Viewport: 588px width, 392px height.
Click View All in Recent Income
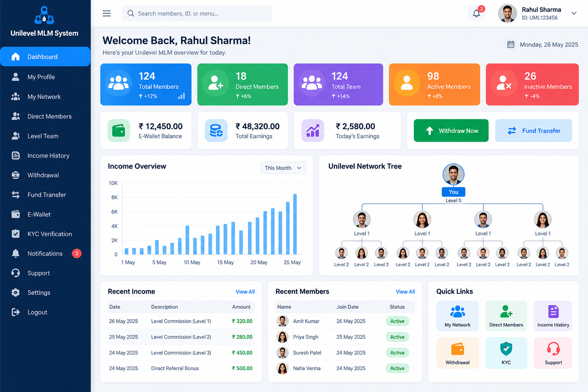point(245,292)
